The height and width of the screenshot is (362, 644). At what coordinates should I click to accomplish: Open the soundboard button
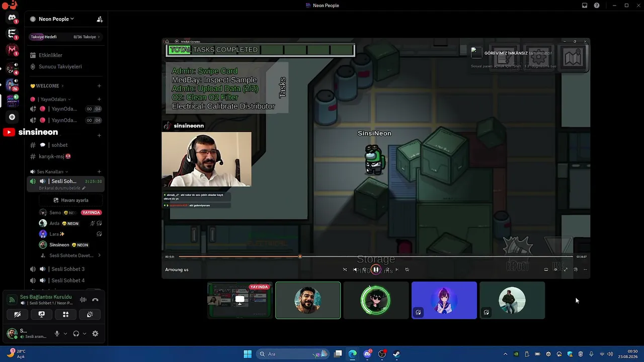pos(90,314)
